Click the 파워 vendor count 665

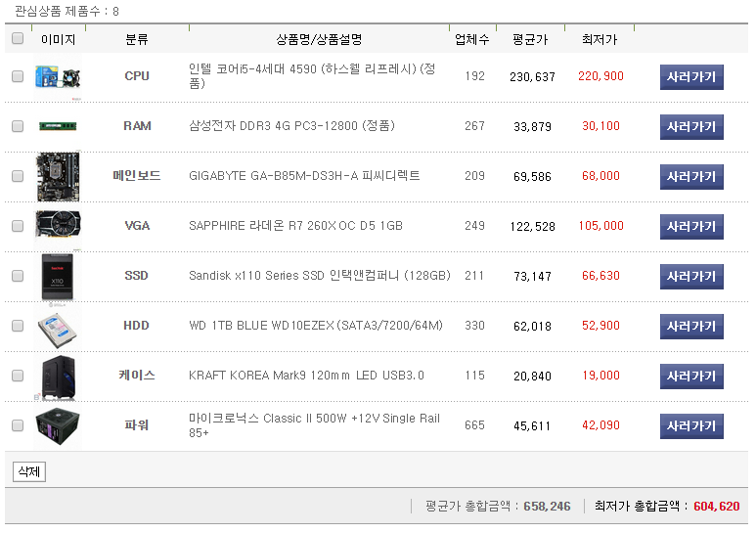pos(475,425)
